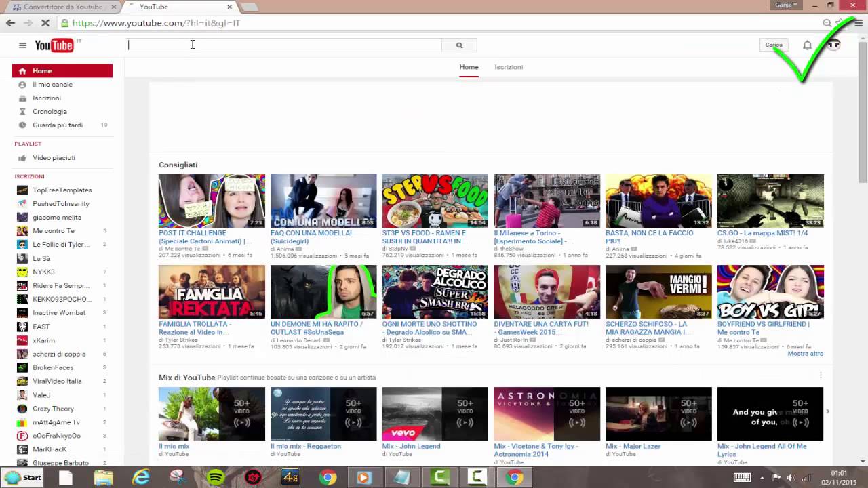Viewport: 868px width, 488px height.
Task: Open BrokenFaces channel icon
Action: click(x=22, y=367)
